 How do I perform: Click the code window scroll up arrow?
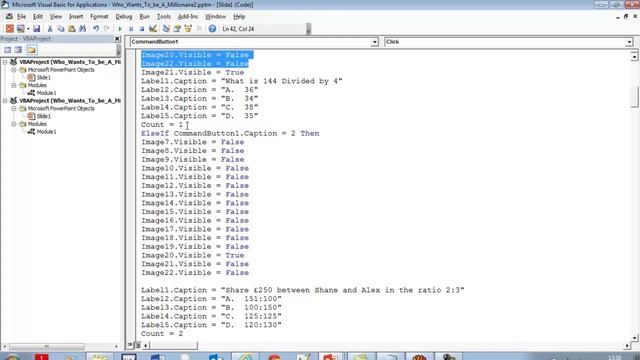click(634, 56)
